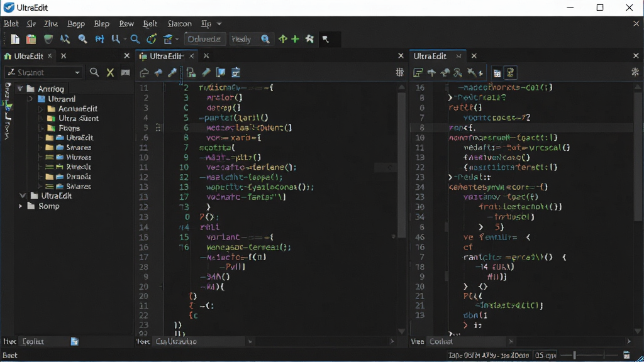The image size is (644, 362).
Task: Click the right editor vertical scrollbar thumb
Action: tap(638, 156)
